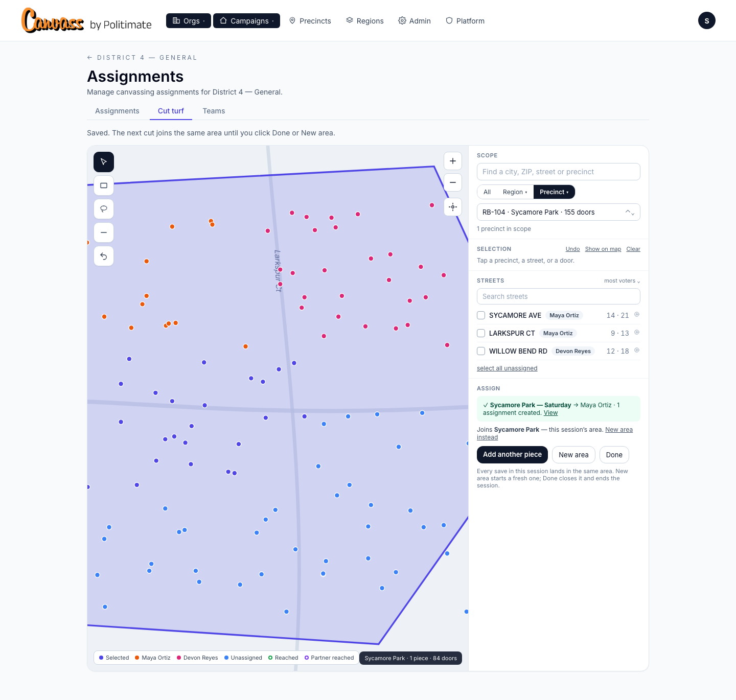736x700 pixels.
Task: Zoom in the map with plus
Action: click(x=453, y=161)
